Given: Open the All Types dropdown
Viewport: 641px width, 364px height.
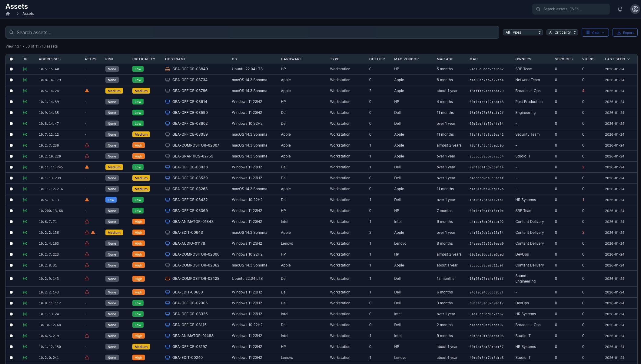Looking at the screenshot, I should point(522,32).
